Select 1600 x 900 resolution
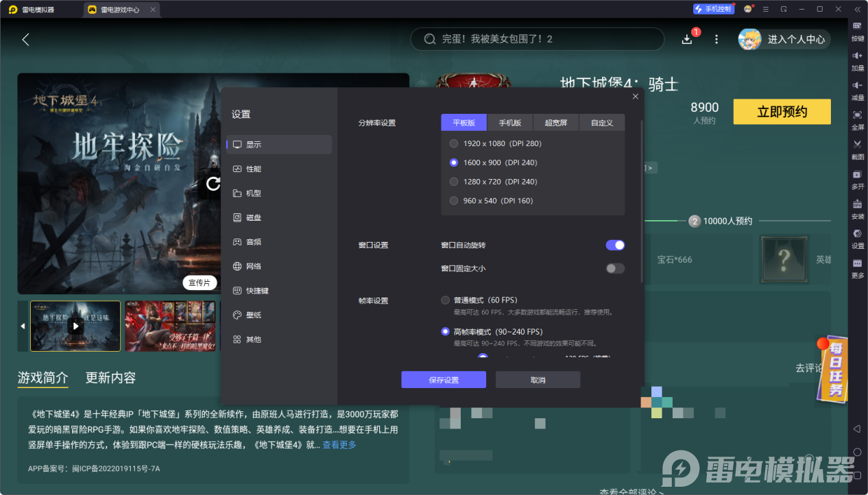The image size is (868, 495). (x=494, y=162)
